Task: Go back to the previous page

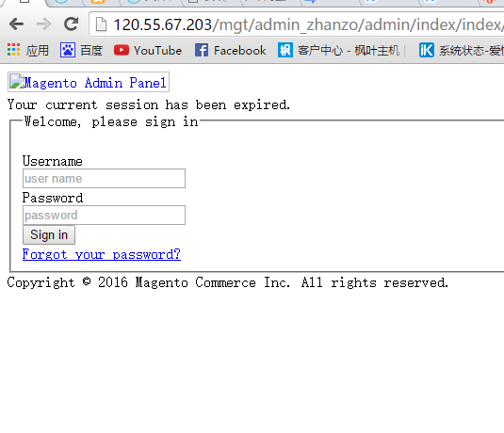Action: click(16, 24)
